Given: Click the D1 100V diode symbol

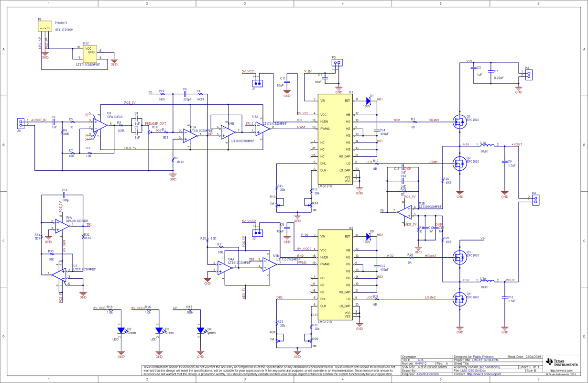Looking at the screenshot, I should [369, 100].
